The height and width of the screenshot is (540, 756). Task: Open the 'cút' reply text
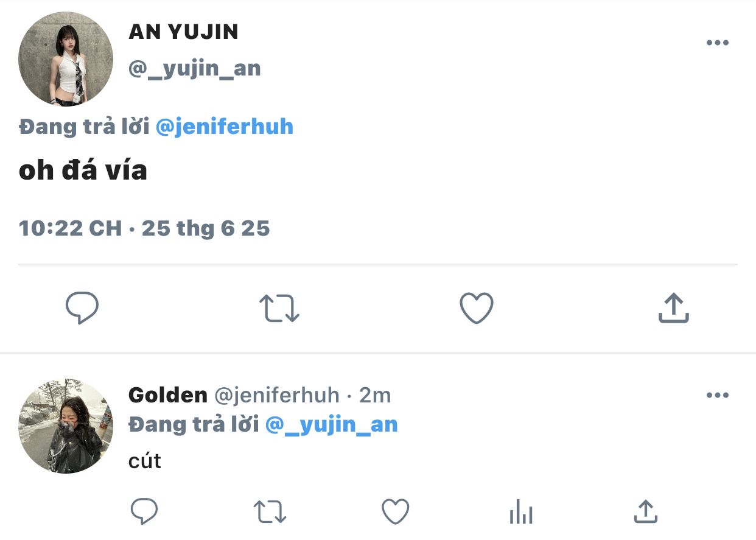(x=145, y=461)
